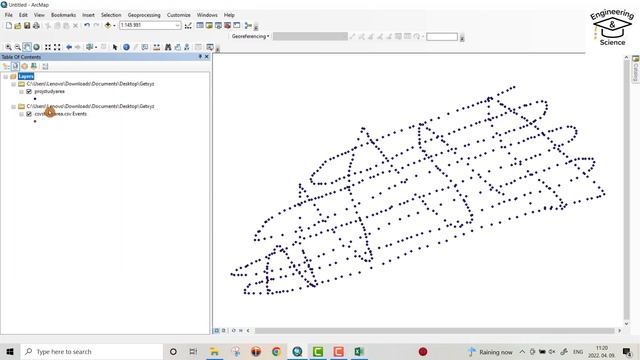Undo the last action
The width and height of the screenshot is (640, 360).
pyautogui.click(x=87, y=25)
